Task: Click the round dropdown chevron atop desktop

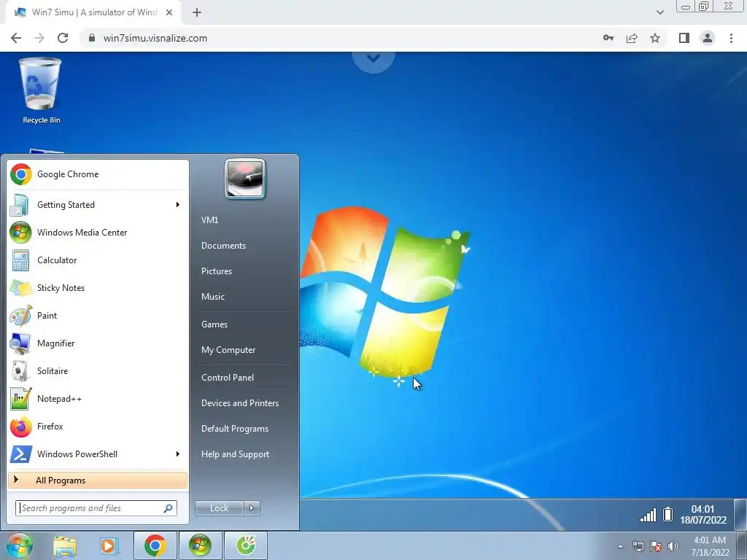Action: [x=373, y=60]
